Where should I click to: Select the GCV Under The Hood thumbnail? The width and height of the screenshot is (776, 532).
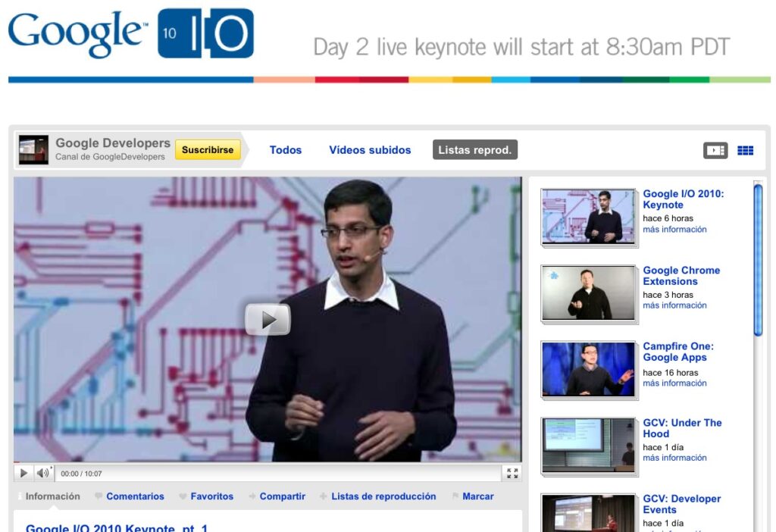[588, 446]
